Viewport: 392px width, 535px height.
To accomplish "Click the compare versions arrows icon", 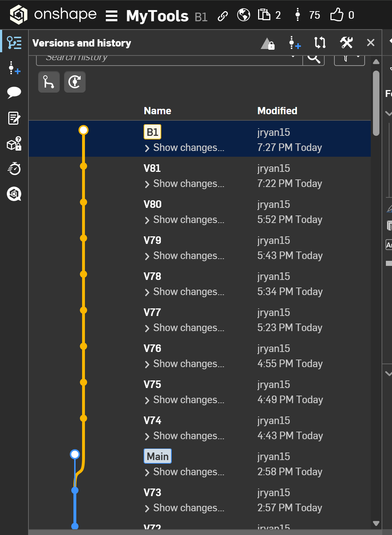I will tap(320, 43).
